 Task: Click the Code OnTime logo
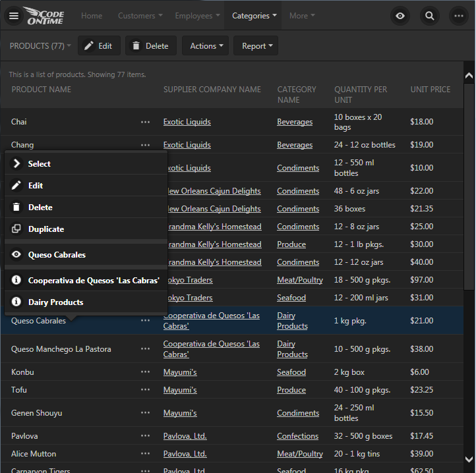click(x=45, y=16)
